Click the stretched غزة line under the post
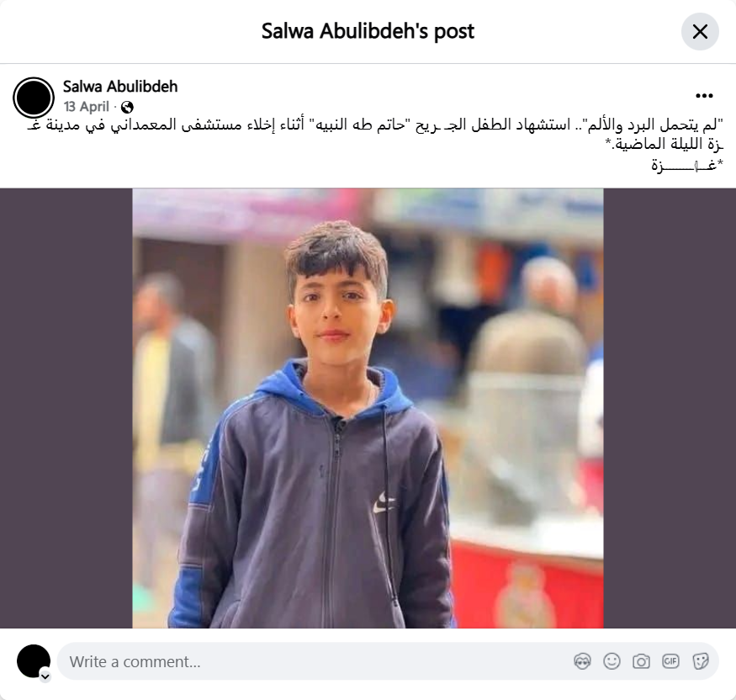 (x=687, y=165)
